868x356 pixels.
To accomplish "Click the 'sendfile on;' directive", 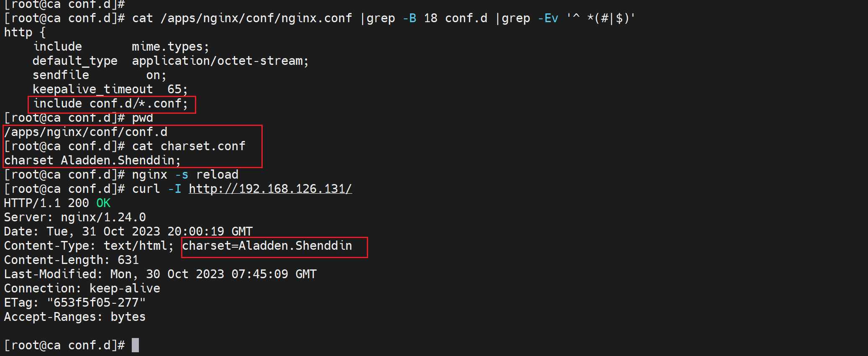I will 99,75.
